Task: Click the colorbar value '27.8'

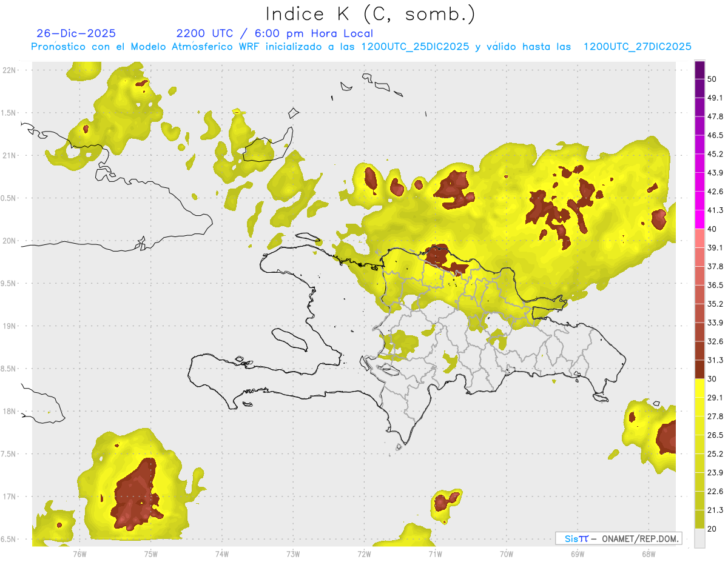Action: point(715,416)
